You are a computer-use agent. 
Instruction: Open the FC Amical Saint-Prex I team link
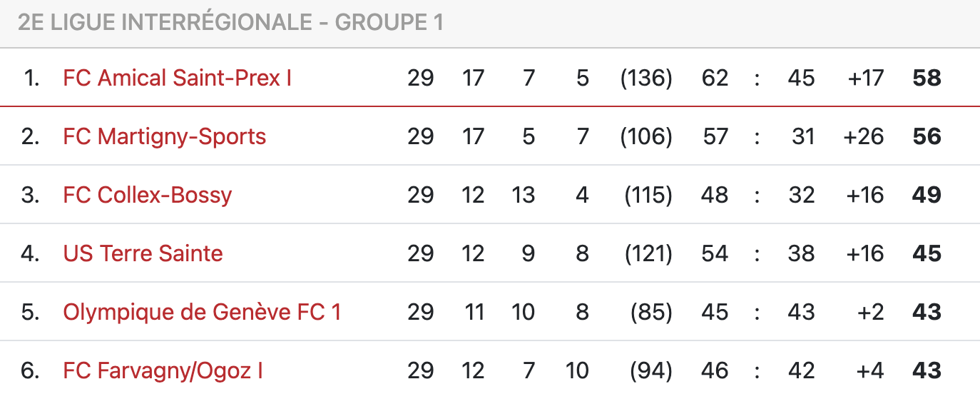[177, 78]
